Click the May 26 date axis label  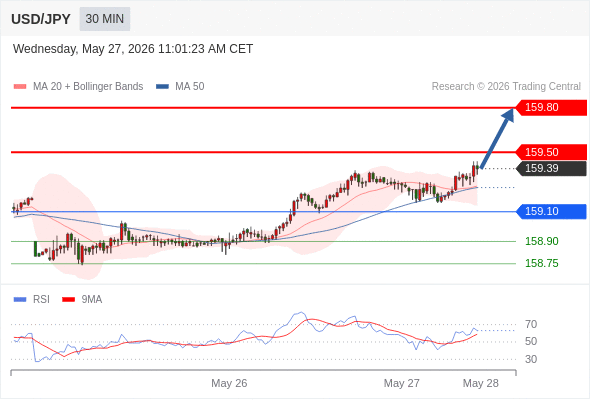click(229, 383)
